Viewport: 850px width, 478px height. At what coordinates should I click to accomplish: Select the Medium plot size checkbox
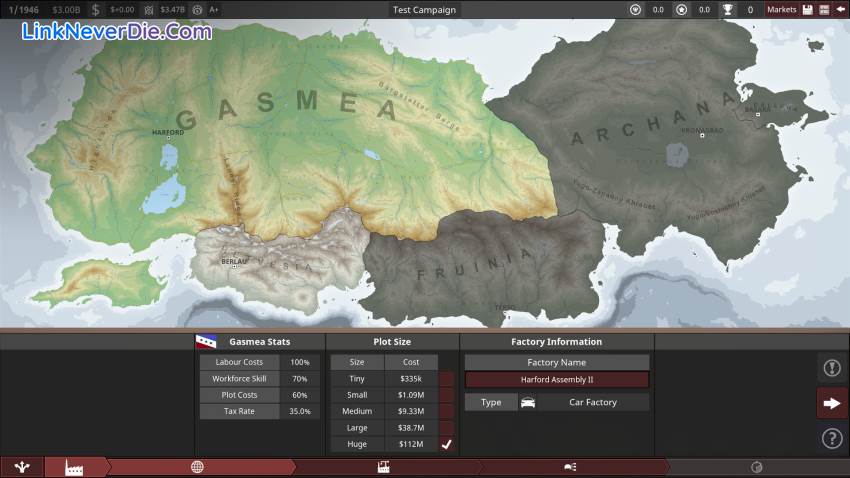point(447,412)
